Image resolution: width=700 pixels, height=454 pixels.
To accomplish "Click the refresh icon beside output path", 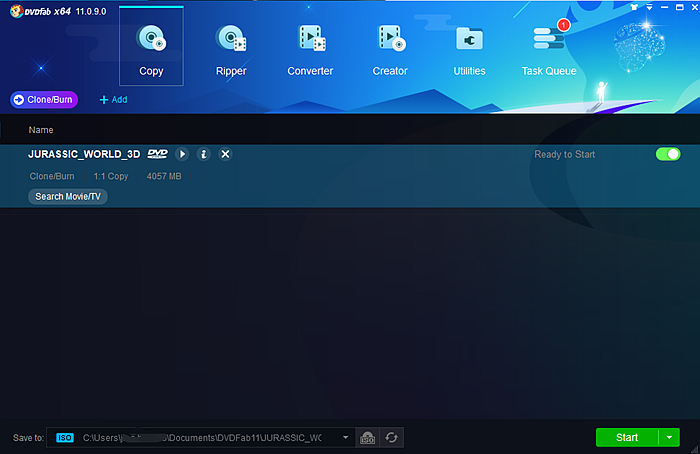I will pyautogui.click(x=392, y=437).
